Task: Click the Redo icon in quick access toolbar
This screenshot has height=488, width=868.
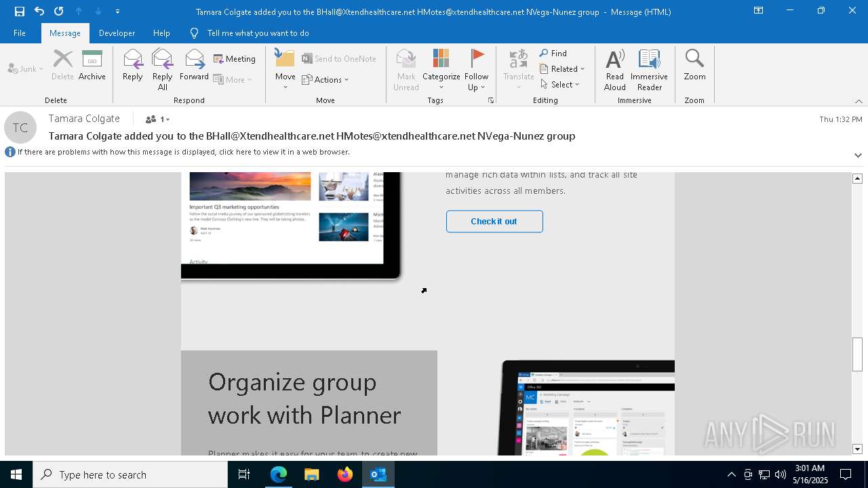Action: (59, 11)
